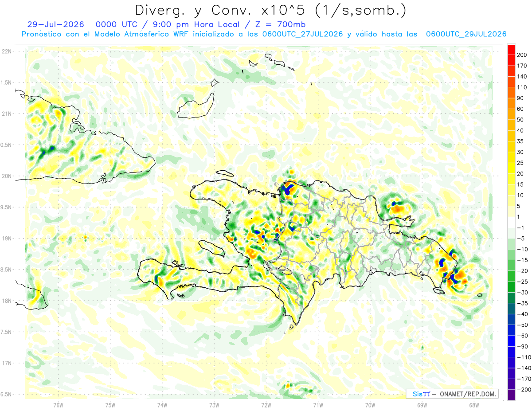Click the '69W' longitude label

(x=422, y=404)
